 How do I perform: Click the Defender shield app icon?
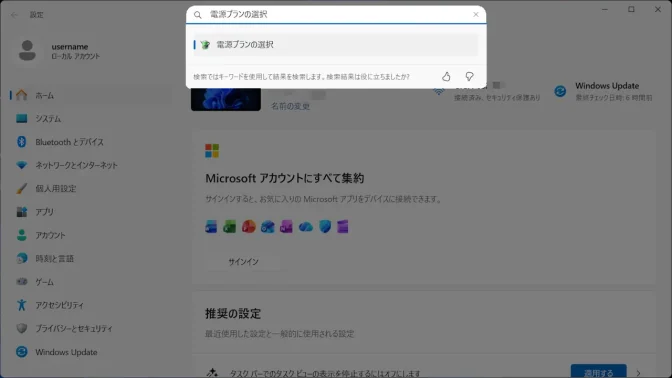[325, 227]
